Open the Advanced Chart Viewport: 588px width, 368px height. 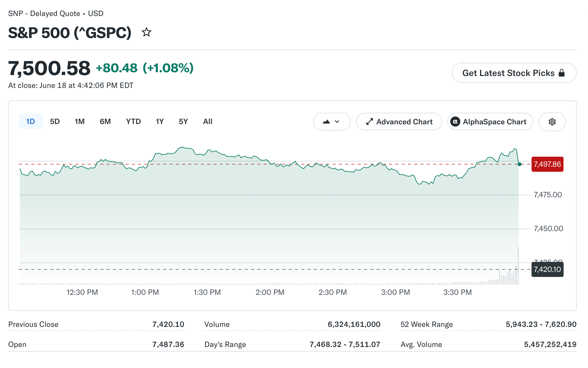(399, 122)
